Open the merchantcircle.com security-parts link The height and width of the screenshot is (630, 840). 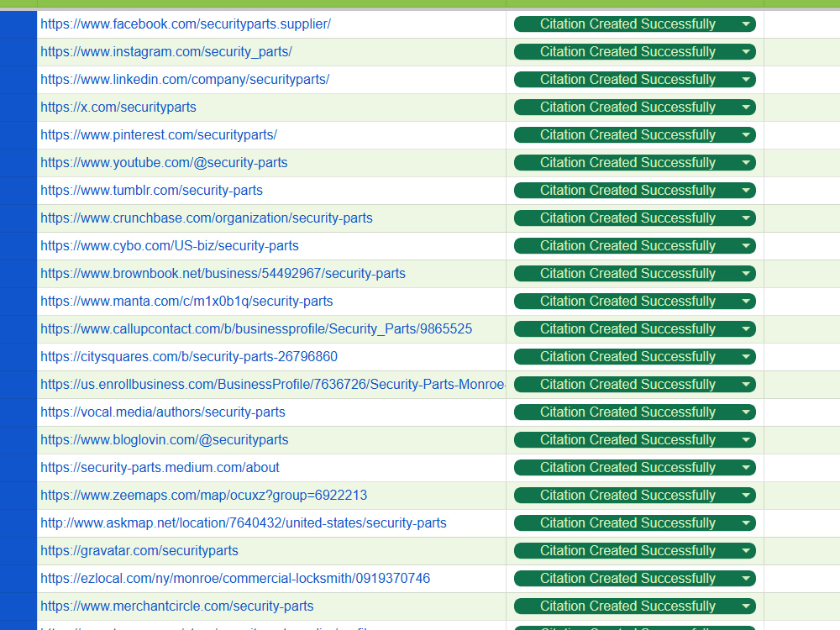pos(176,606)
